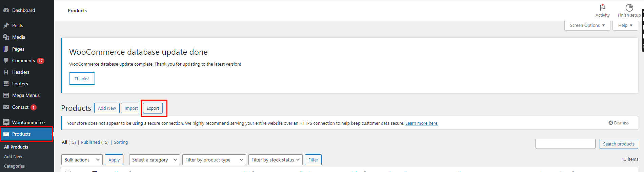The width and height of the screenshot is (644, 172).
Task: Click the Import button
Action: coord(131,108)
